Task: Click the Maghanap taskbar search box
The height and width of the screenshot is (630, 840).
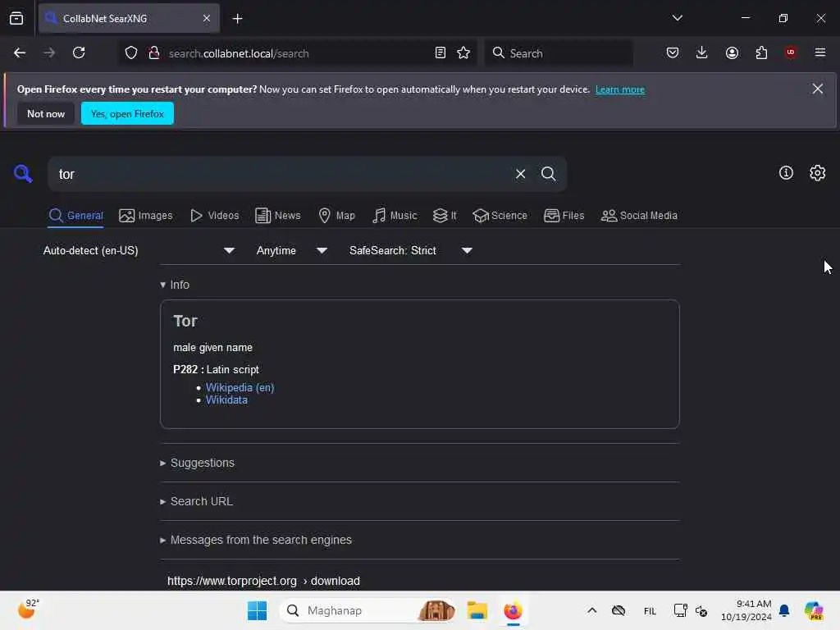Action: pyautogui.click(x=367, y=610)
